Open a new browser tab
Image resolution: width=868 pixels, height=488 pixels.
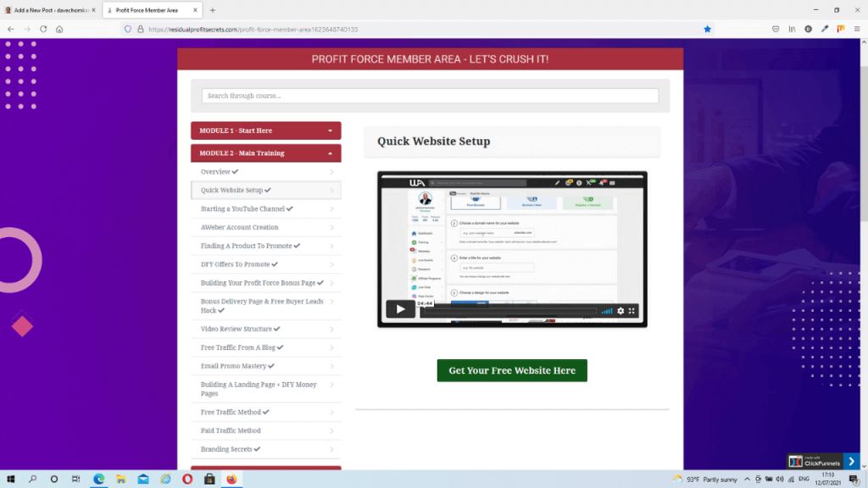(213, 10)
